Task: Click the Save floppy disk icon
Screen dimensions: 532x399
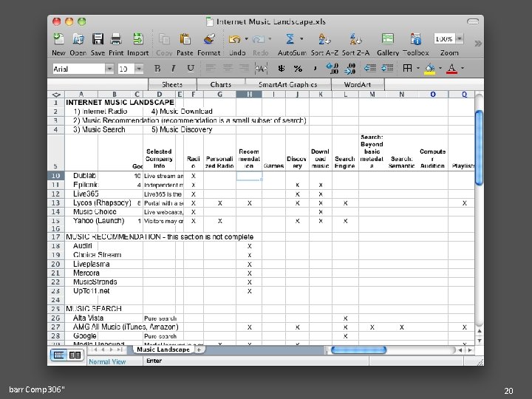Action: pyautogui.click(x=98, y=39)
